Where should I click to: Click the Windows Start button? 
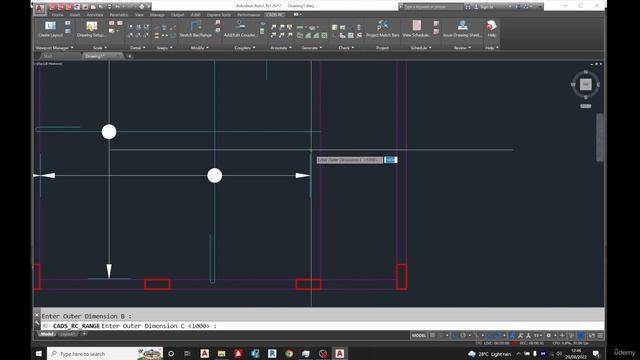click(x=39, y=353)
